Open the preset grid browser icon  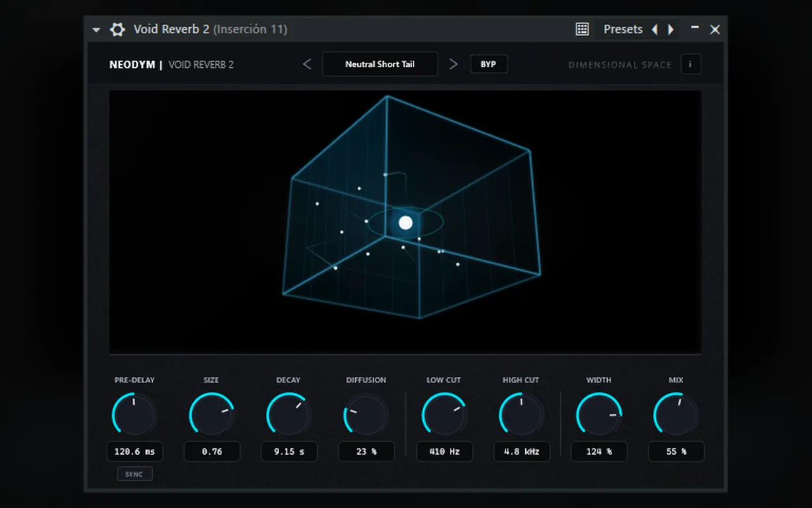tap(582, 29)
